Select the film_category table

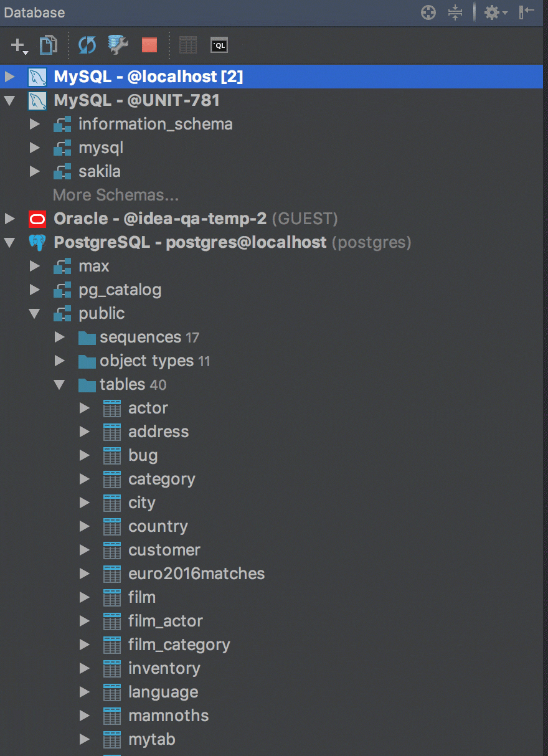pyautogui.click(x=179, y=645)
